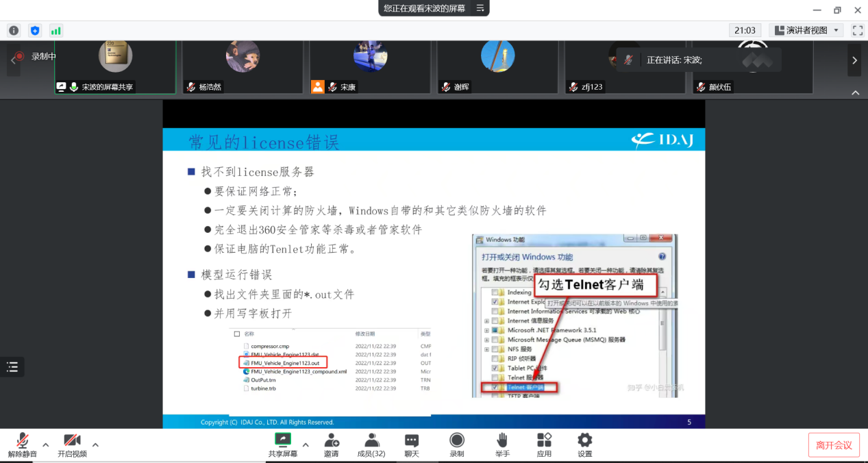The width and height of the screenshot is (868, 463).
Task: Check the green network signal icon
Action: tap(55, 31)
